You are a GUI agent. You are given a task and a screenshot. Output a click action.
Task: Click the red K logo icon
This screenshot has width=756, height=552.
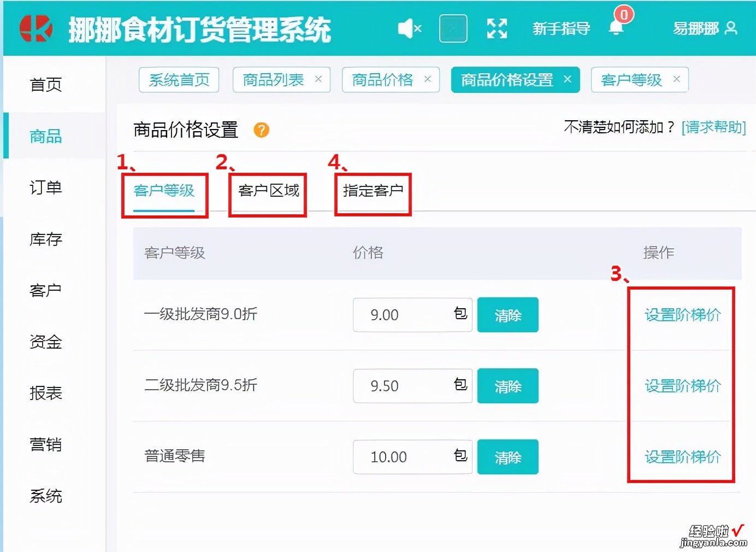tap(36, 28)
